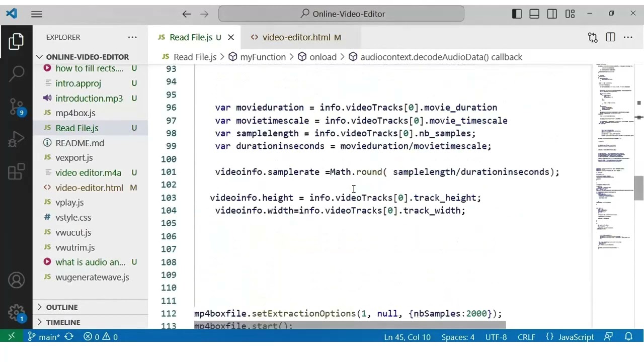This screenshot has width=644, height=362.
Task: Open errors and warnings count in status bar
Action: tap(101, 337)
